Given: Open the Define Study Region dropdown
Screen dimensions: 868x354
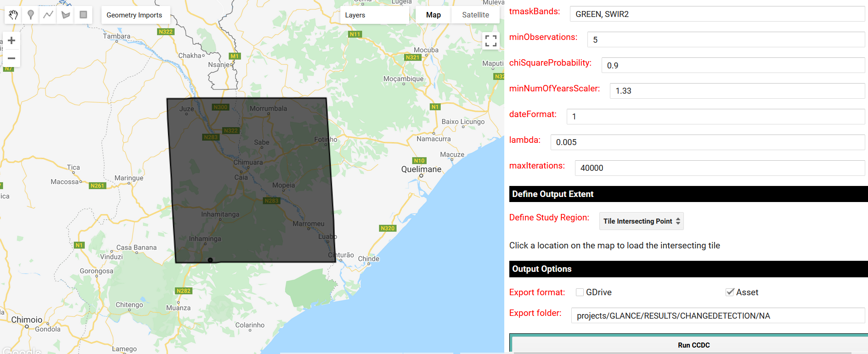Looking at the screenshot, I should pos(641,221).
